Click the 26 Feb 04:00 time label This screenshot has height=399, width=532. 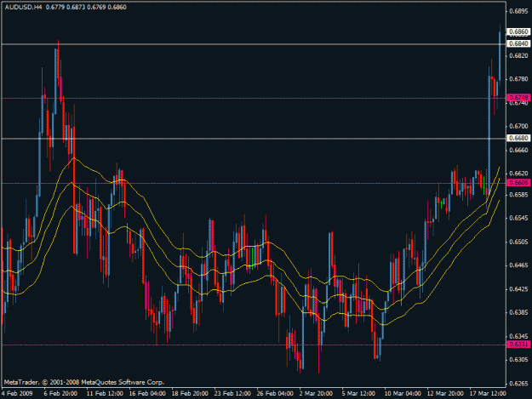coord(275,393)
